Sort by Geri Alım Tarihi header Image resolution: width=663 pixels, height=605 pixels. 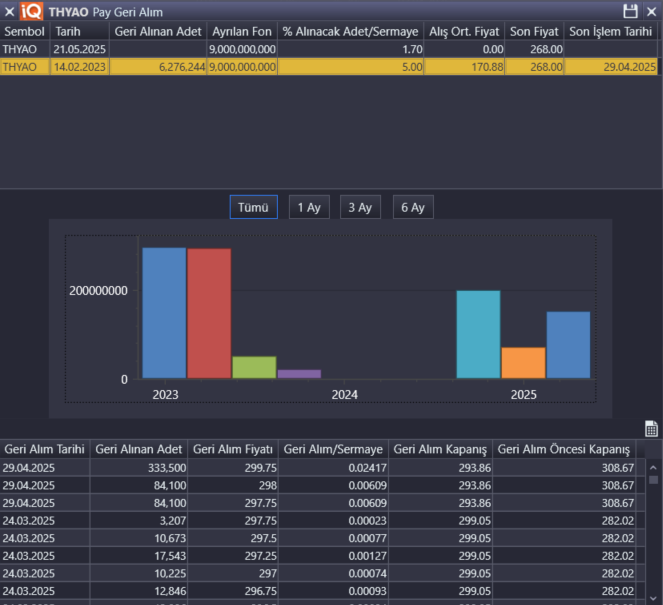(44, 449)
